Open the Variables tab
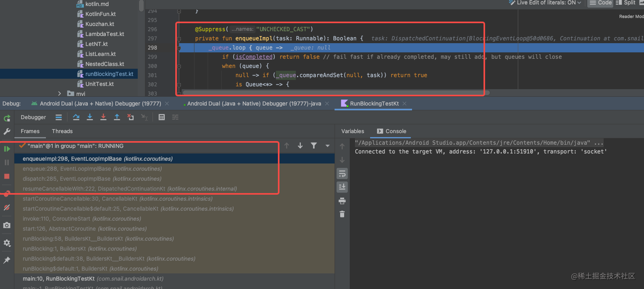 pos(353,131)
